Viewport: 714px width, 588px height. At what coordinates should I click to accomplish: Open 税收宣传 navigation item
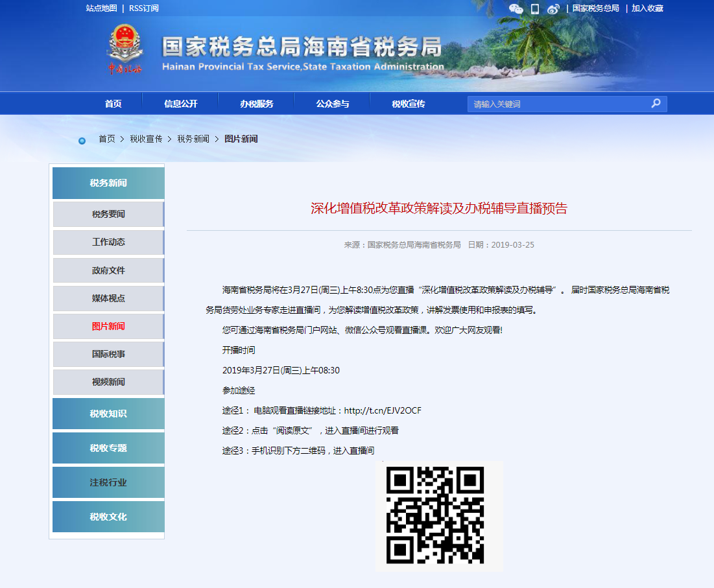[409, 104]
